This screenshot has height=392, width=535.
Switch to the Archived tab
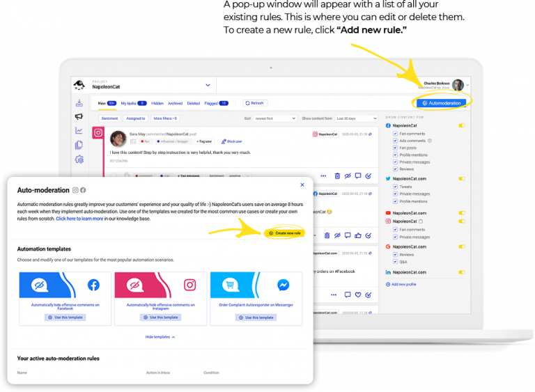tap(175, 103)
